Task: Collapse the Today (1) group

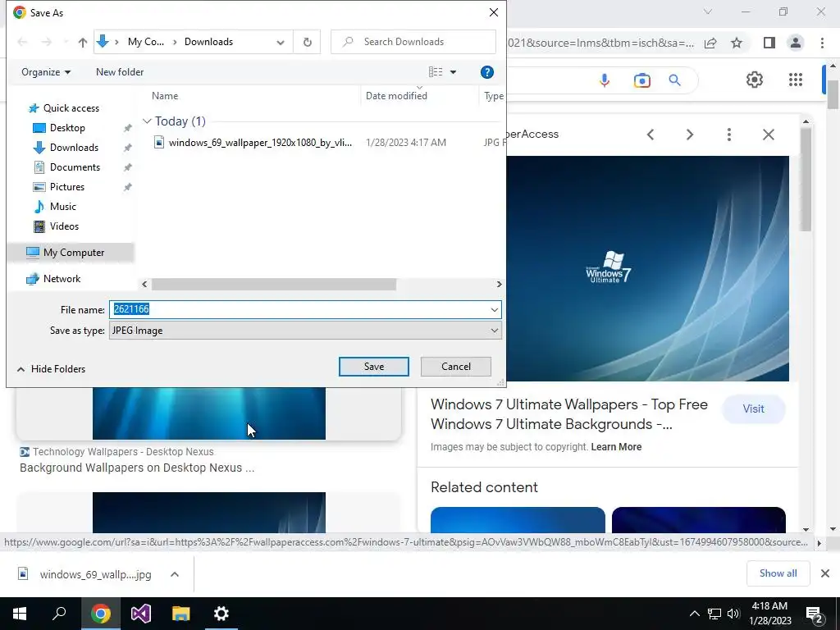Action: tap(147, 121)
